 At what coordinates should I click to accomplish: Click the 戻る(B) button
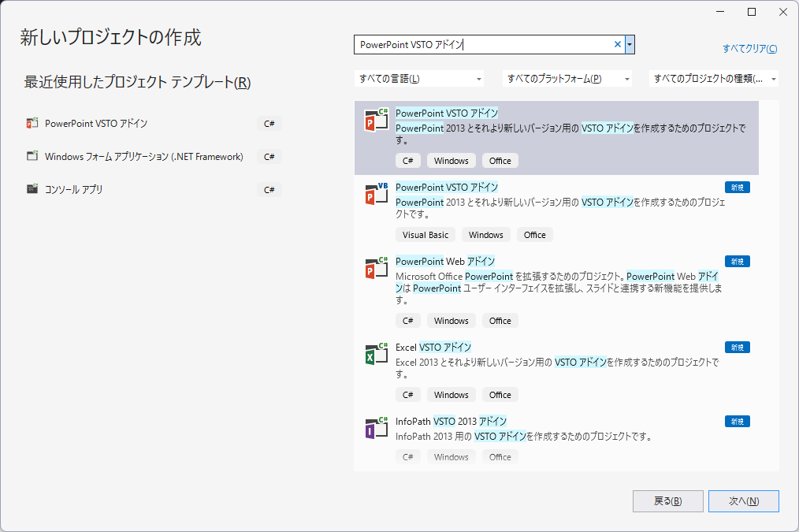tap(668, 501)
